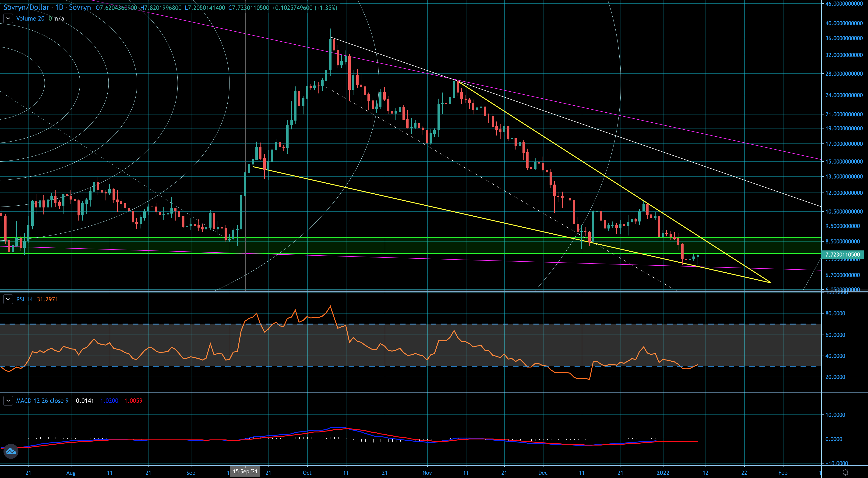Select the Volume 20 indicator label
Screen dimensions: 868x478
coord(30,18)
